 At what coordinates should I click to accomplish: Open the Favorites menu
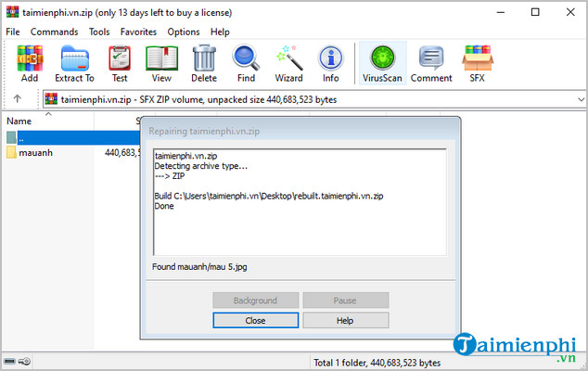point(138,32)
